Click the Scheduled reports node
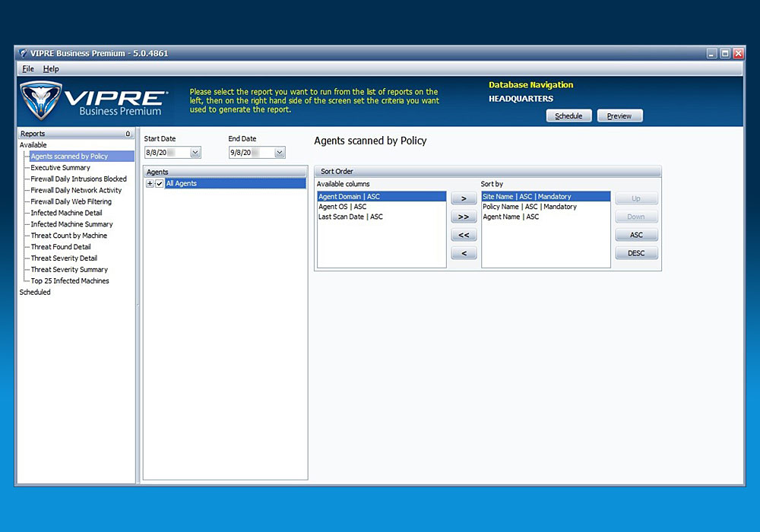The width and height of the screenshot is (760, 532). tap(35, 292)
